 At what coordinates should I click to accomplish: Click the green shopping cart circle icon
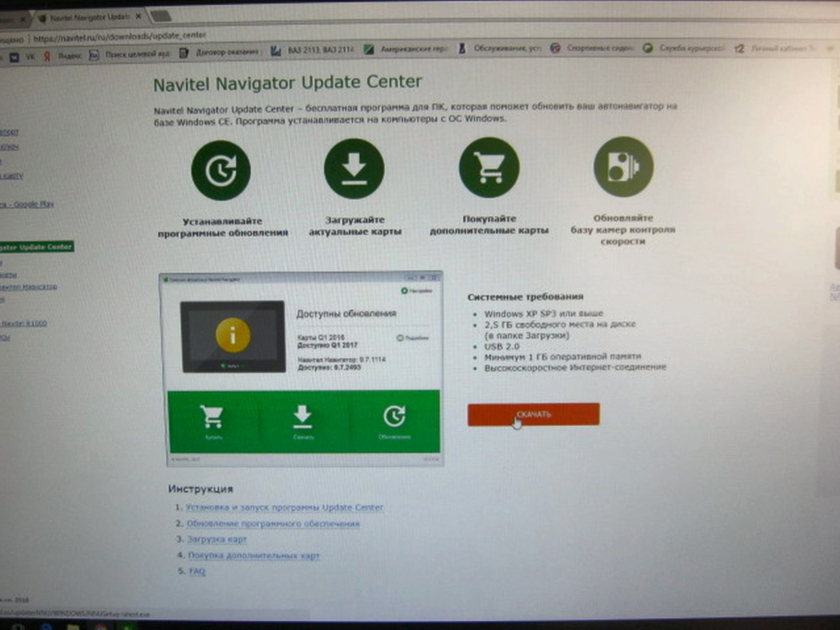tap(489, 168)
